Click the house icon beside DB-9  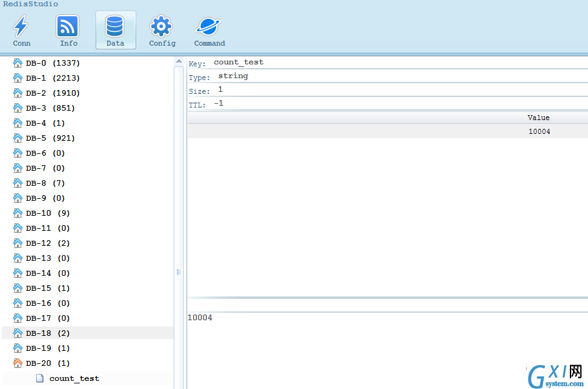17,198
